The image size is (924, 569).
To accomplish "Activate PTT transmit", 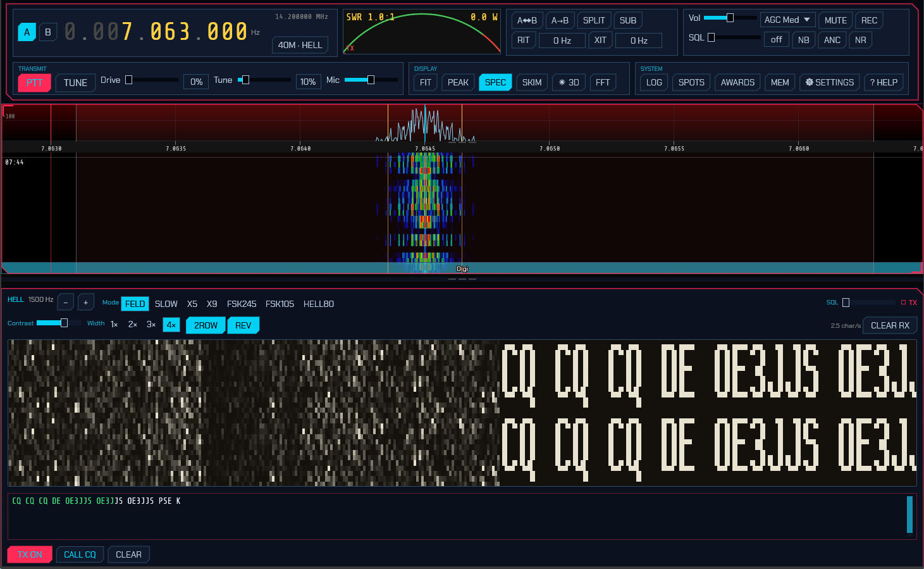I will 34,83.
